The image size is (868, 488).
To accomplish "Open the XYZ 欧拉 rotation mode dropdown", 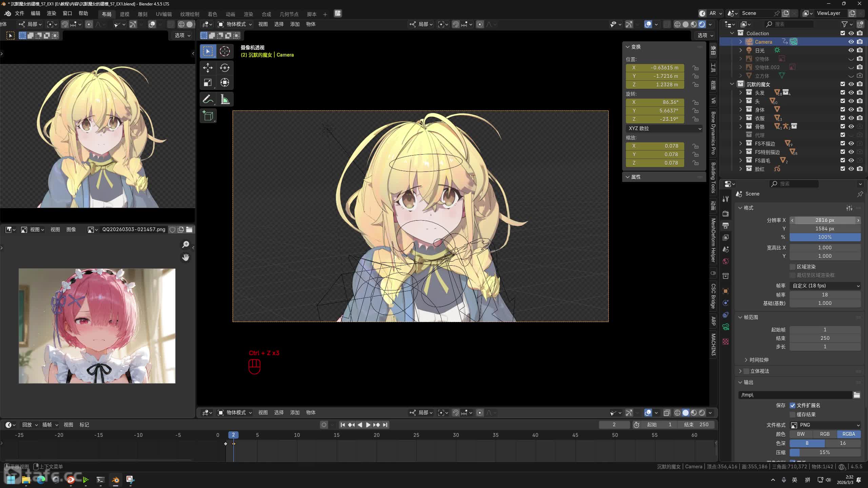I will (x=664, y=128).
